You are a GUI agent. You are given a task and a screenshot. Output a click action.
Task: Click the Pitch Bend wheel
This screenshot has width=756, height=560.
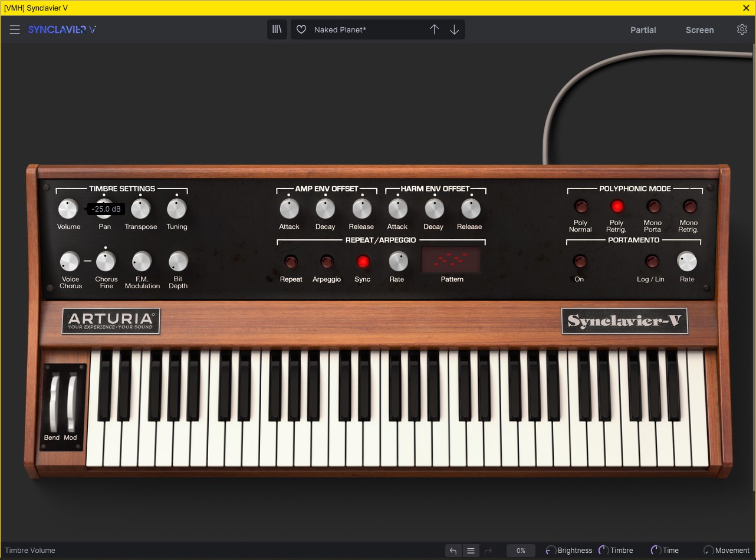point(55,403)
